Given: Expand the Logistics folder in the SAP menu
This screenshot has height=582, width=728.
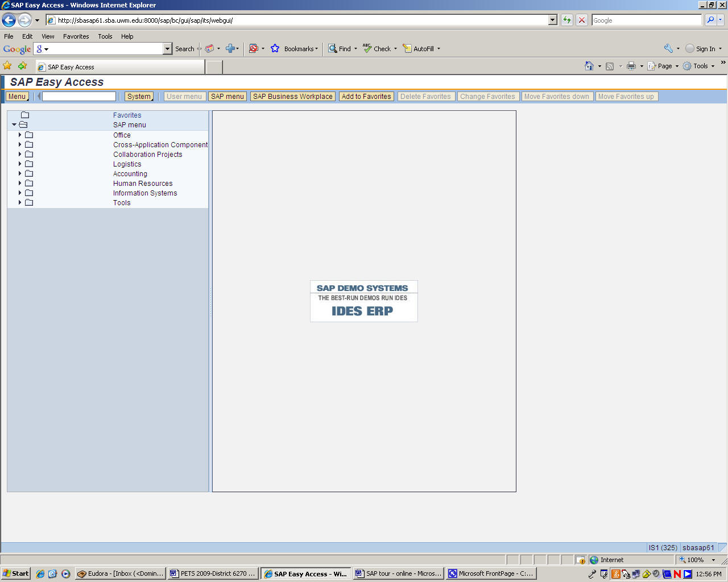Looking at the screenshot, I should coord(20,164).
